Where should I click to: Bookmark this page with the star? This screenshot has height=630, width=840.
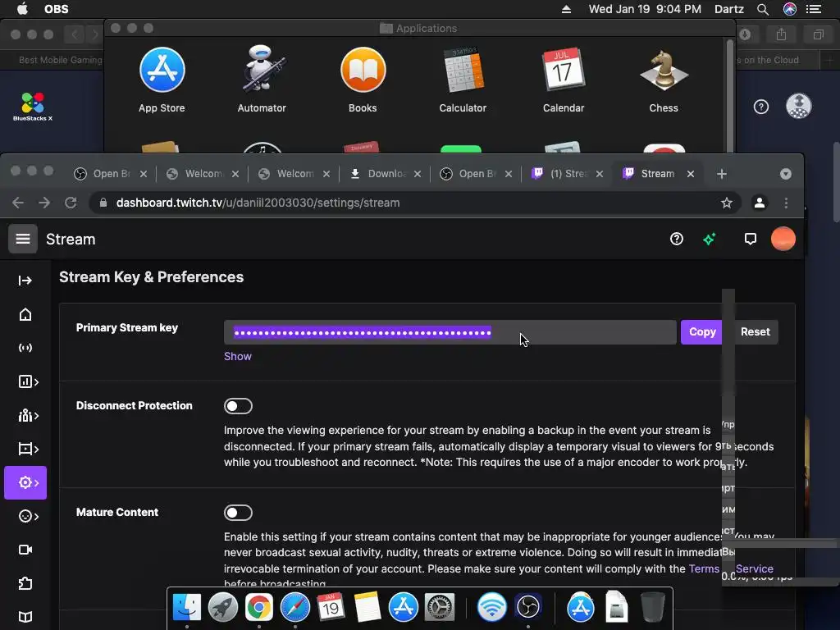click(x=727, y=203)
